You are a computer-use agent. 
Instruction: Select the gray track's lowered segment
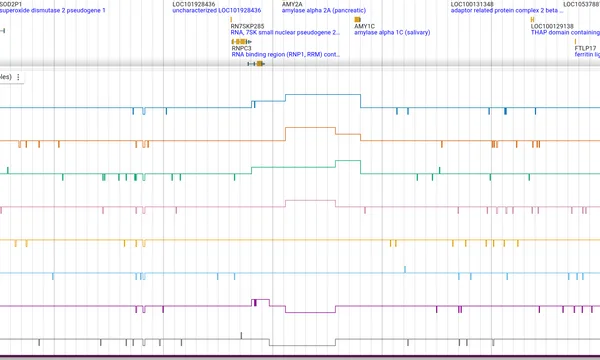pyautogui.click(x=302, y=345)
